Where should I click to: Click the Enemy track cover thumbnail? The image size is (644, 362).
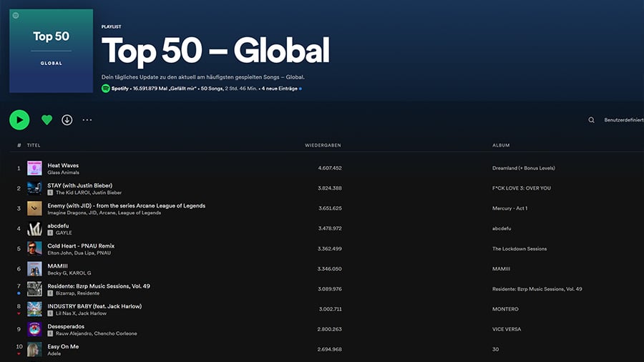pos(34,208)
